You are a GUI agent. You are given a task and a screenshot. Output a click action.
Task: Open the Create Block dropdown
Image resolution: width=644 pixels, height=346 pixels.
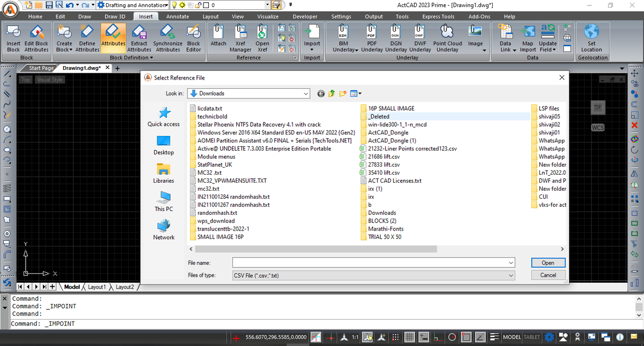[64, 49]
